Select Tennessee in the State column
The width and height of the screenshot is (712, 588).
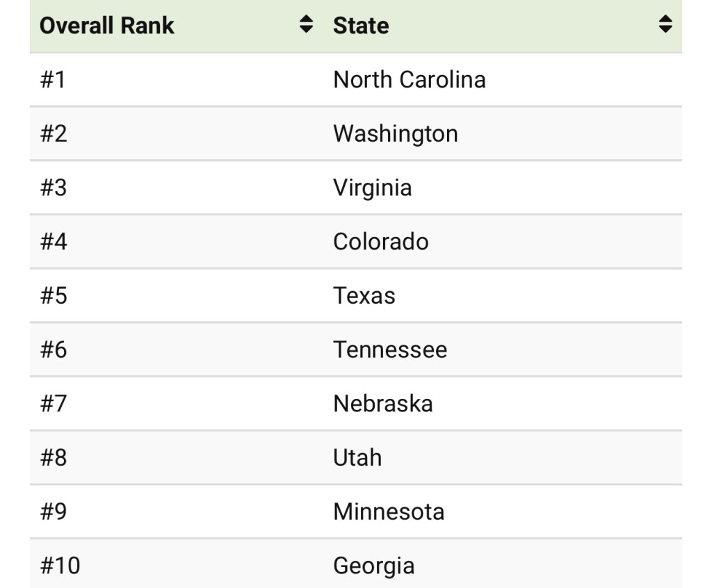click(389, 350)
